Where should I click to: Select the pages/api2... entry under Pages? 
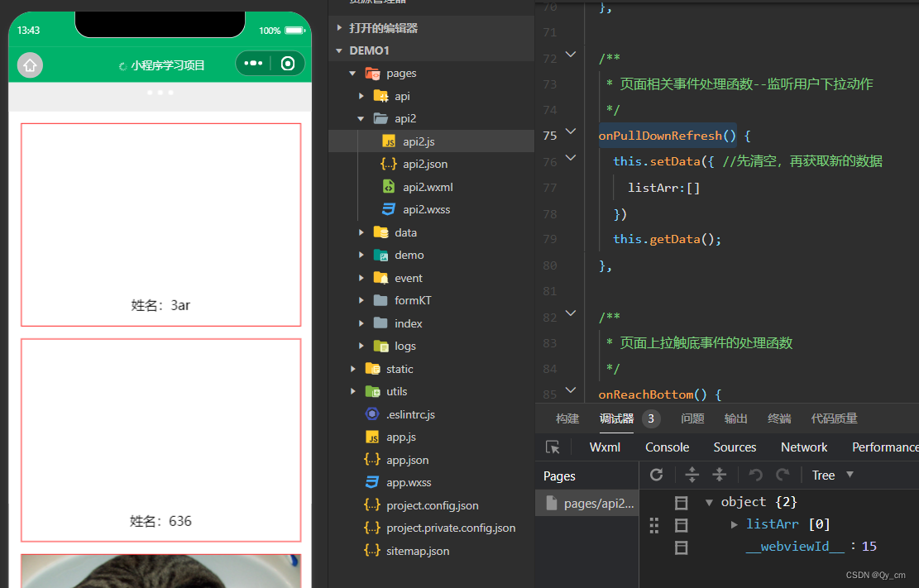pyautogui.click(x=586, y=503)
